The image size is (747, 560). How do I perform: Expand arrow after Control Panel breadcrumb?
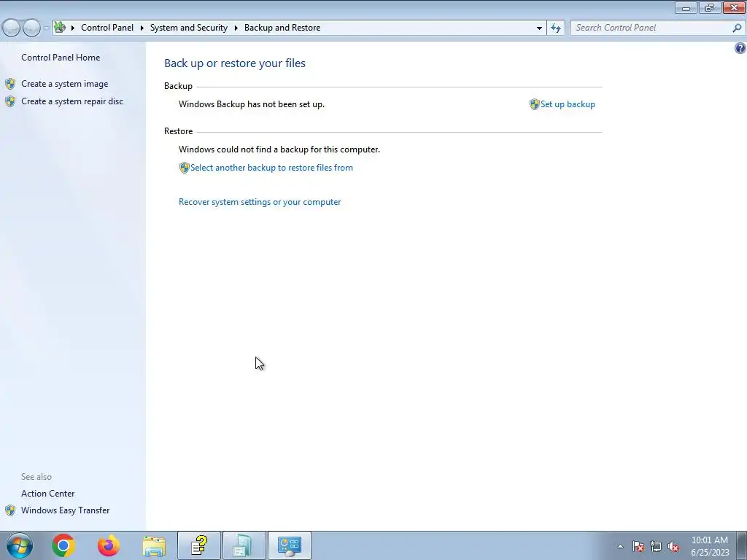[x=142, y=28]
